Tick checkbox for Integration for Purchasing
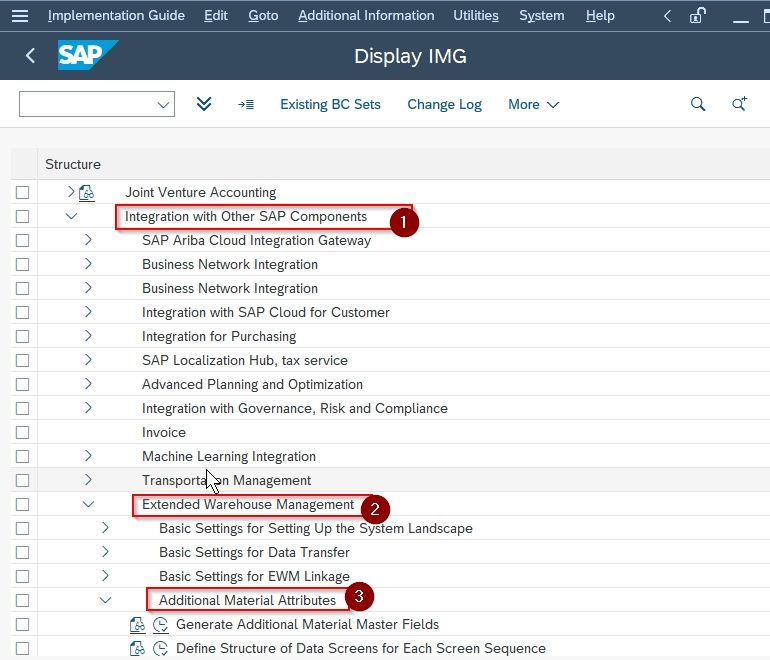770x660 pixels. [x=22, y=337]
